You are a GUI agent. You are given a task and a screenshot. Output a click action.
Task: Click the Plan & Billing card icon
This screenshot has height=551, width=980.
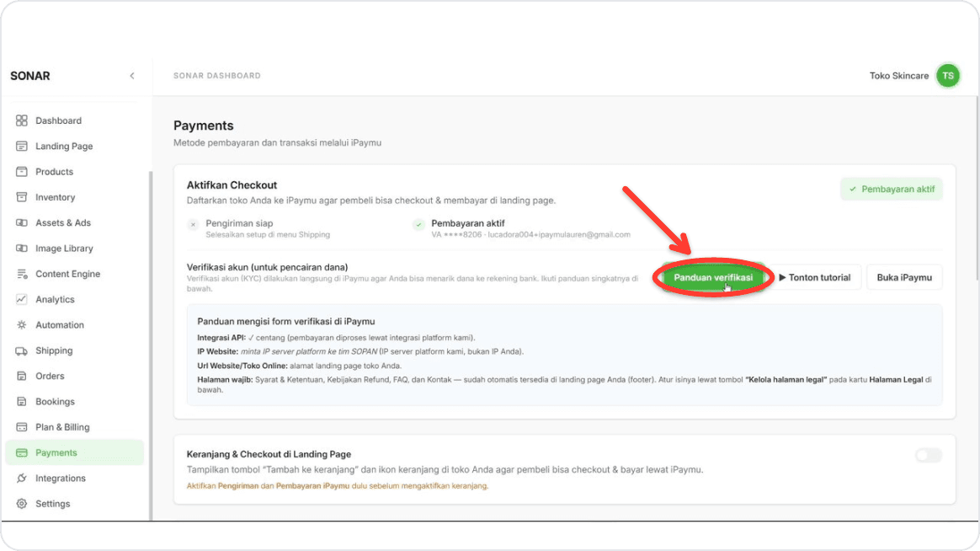pyautogui.click(x=22, y=427)
